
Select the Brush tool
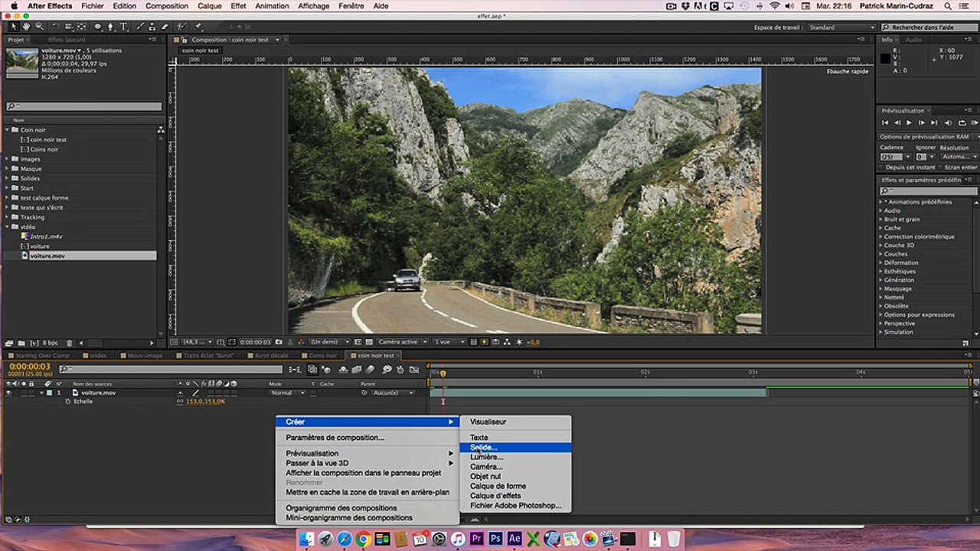[x=142, y=27]
